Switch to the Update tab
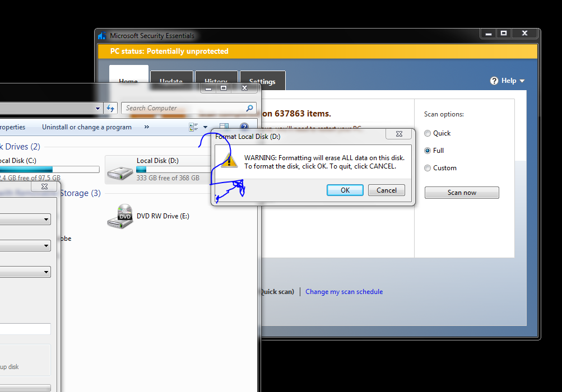The width and height of the screenshot is (562, 392). tap(171, 77)
